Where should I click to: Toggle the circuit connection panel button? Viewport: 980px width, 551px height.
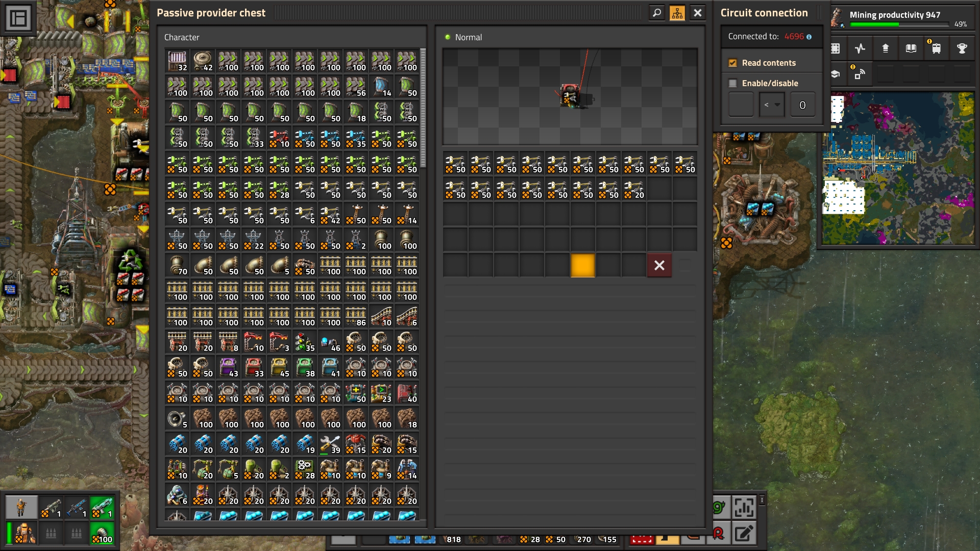pyautogui.click(x=677, y=13)
